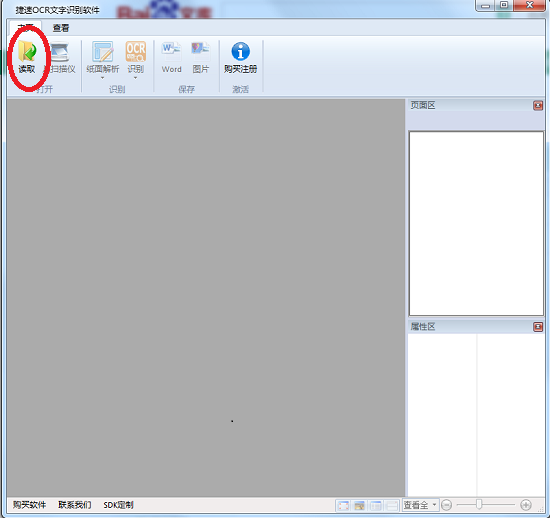The image size is (550, 518).
Task: Open the 查看全 zoom combo box
Action: tap(420, 505)
